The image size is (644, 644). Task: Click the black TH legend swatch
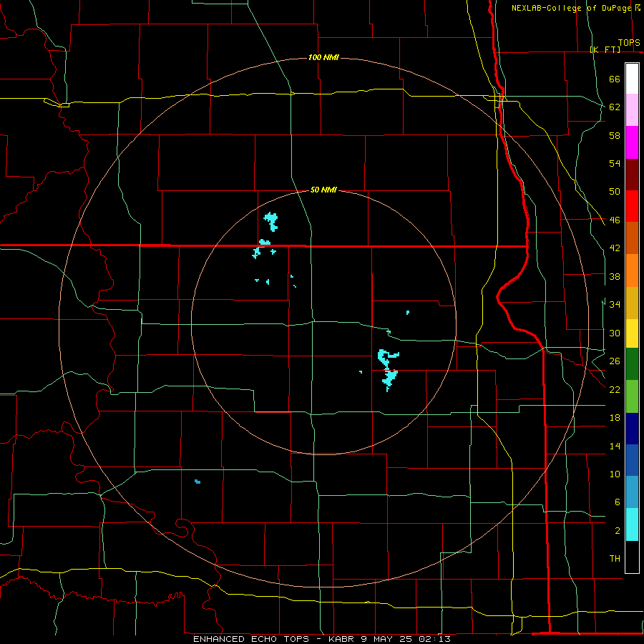pos(632,557)
